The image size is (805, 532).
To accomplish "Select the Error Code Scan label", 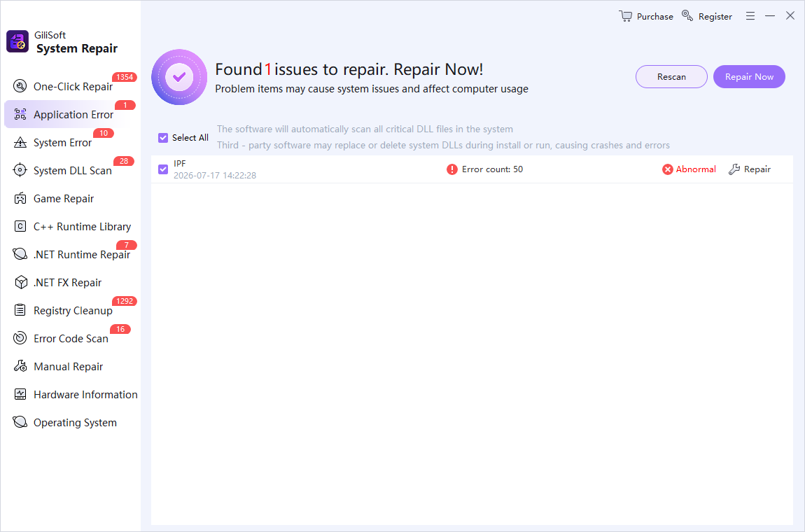I will coord(71,338).
